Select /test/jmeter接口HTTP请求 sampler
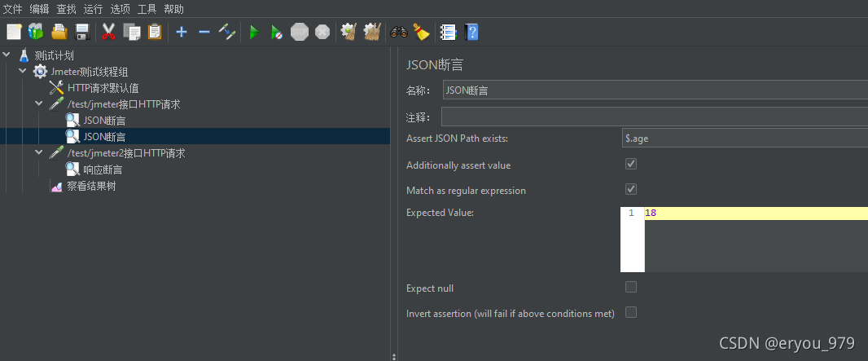The width and height of the screenshot is (868, 361). (x=124, y=104)
